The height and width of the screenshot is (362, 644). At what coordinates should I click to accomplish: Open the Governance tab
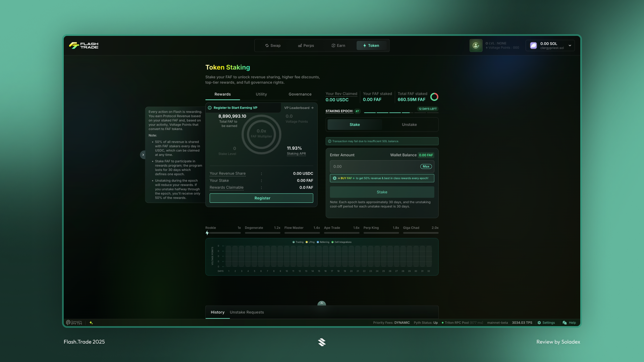pyautogui.click(x=300, y=94)
